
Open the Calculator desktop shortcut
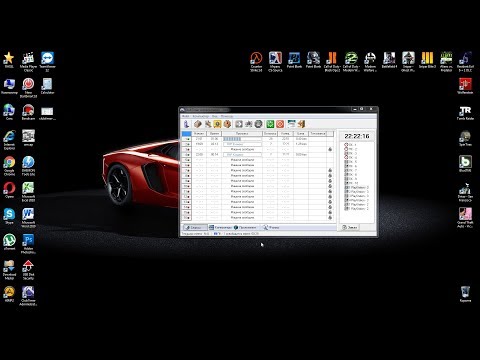click(x=47, y=86)
